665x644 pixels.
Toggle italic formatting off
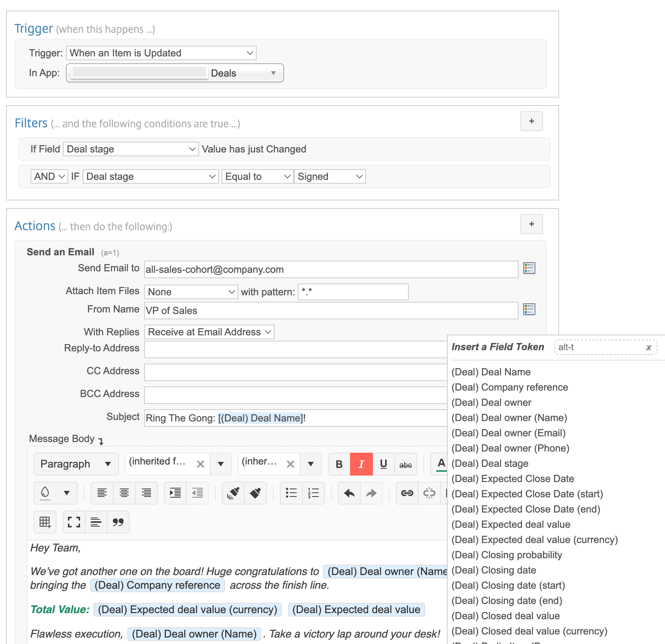[x=361, y=464]
